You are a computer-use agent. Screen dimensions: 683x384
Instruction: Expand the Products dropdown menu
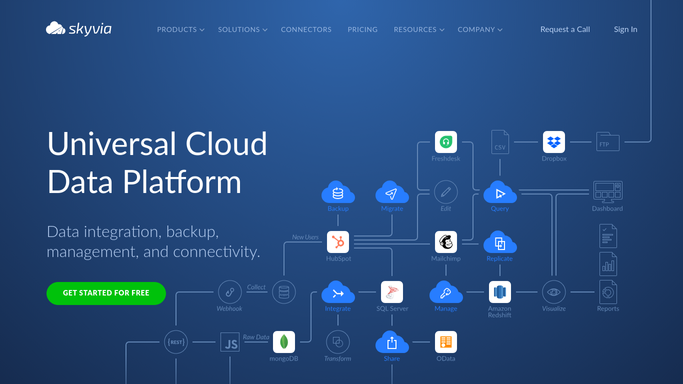pyautogui.click(x=180, y=30)
